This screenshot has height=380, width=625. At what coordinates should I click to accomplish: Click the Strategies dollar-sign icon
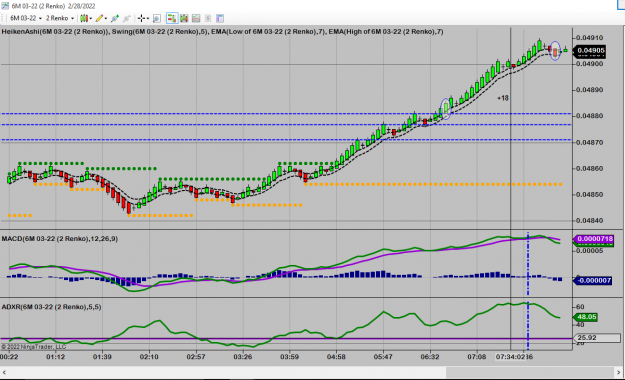pyautogui.click(x=208, y=18)
